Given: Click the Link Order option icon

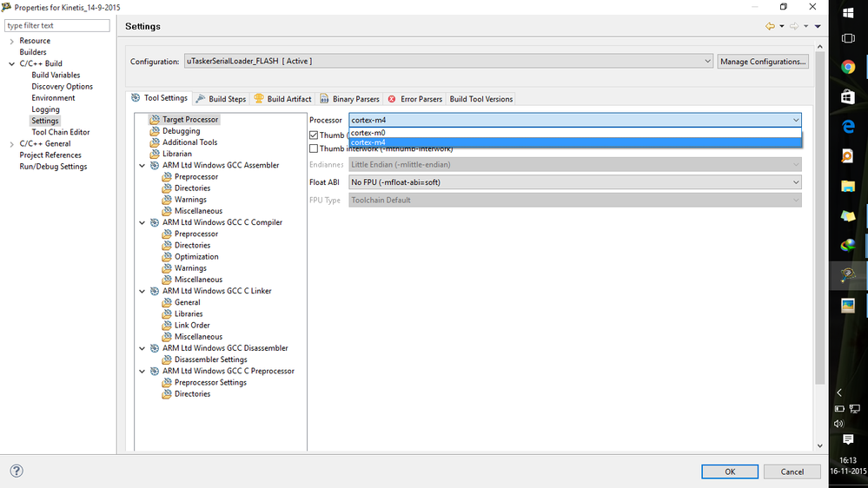Looking at the screenshot, I should (167, 325).
